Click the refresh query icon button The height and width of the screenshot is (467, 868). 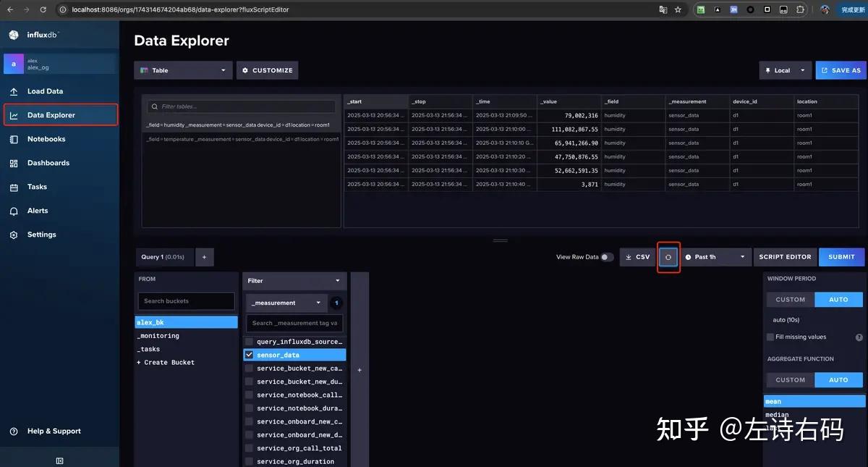pyautogui.click(x=668, y=257)
